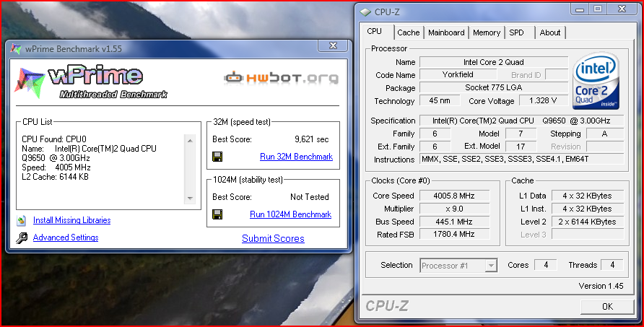Click the CPU-Z title bar icon
This screenshot has width=644, height=327.
[x=365, y=12]
